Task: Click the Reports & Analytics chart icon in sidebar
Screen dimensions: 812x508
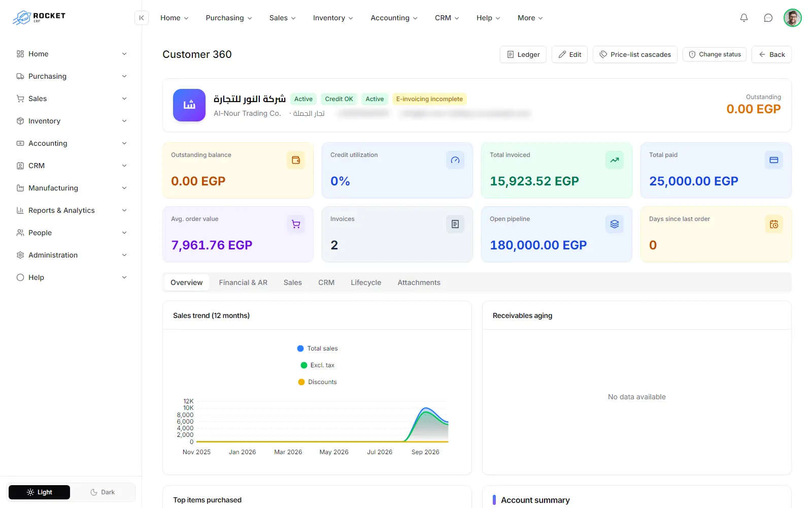Action: [x=20, y=210]
